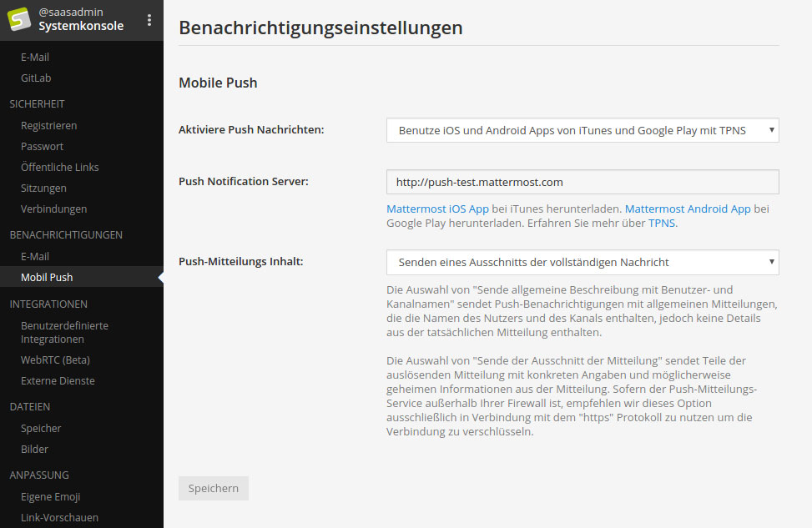The image size is (812, 528).
Task: Open the Push-Mitteilungs Inhalt dropdown
Action: tap(583, 263)
